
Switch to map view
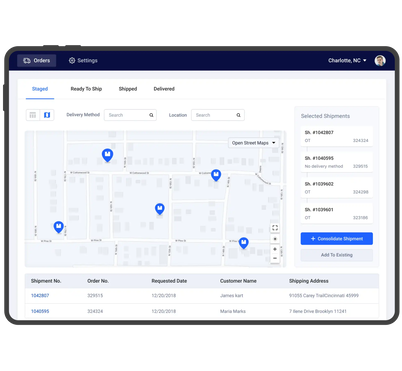[47, 115]
